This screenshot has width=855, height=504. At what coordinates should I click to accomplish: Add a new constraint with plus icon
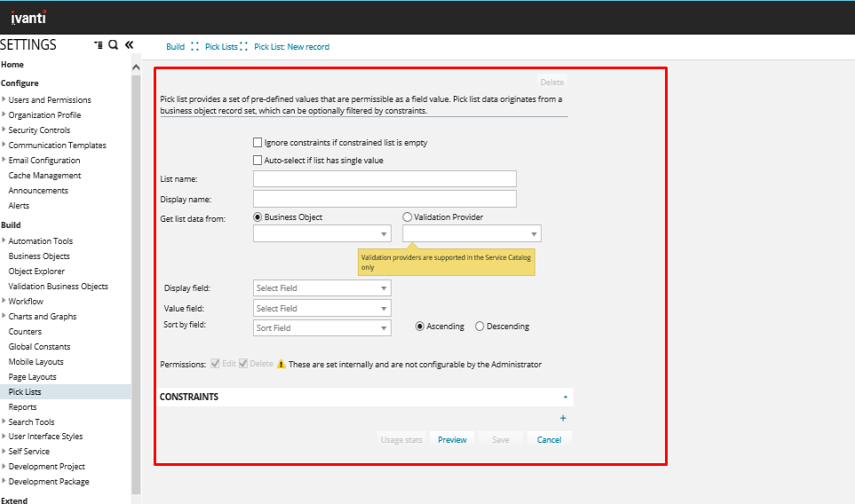(563, 419)
